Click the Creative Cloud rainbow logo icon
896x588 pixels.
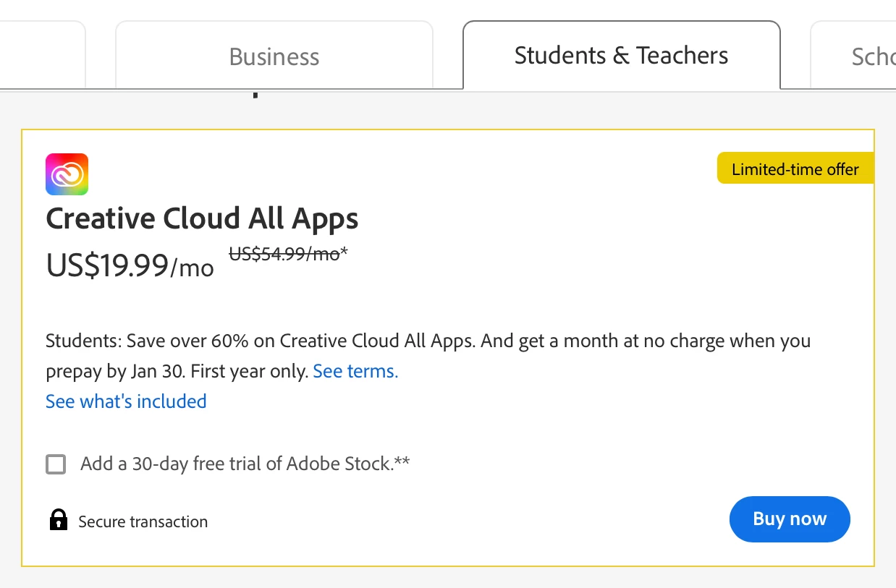(x=67, y=174)
